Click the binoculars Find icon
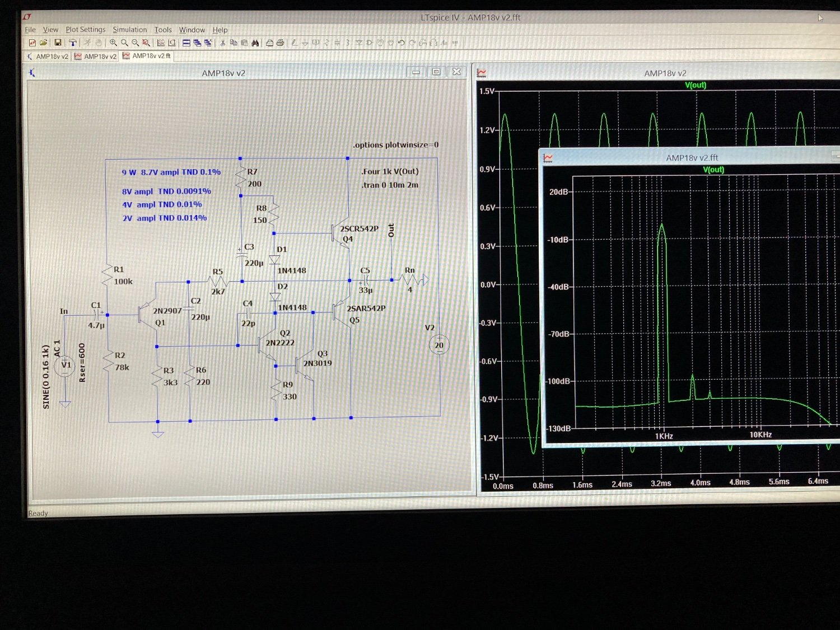840x630 pixels. 255,43
